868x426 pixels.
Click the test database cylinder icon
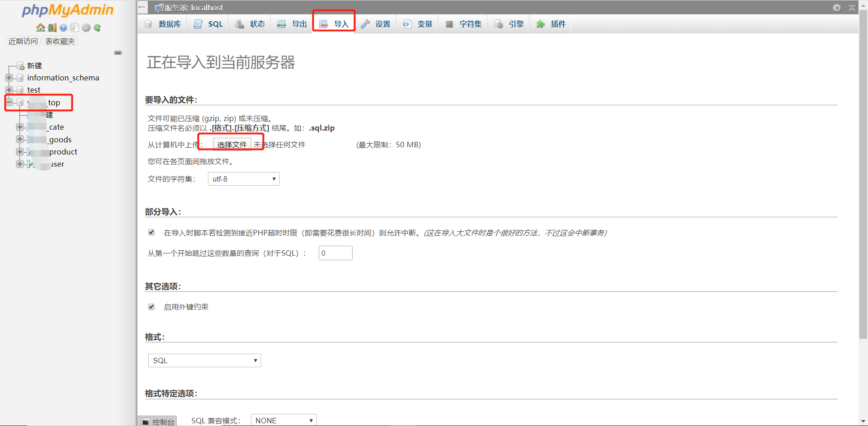click(20, 90)
